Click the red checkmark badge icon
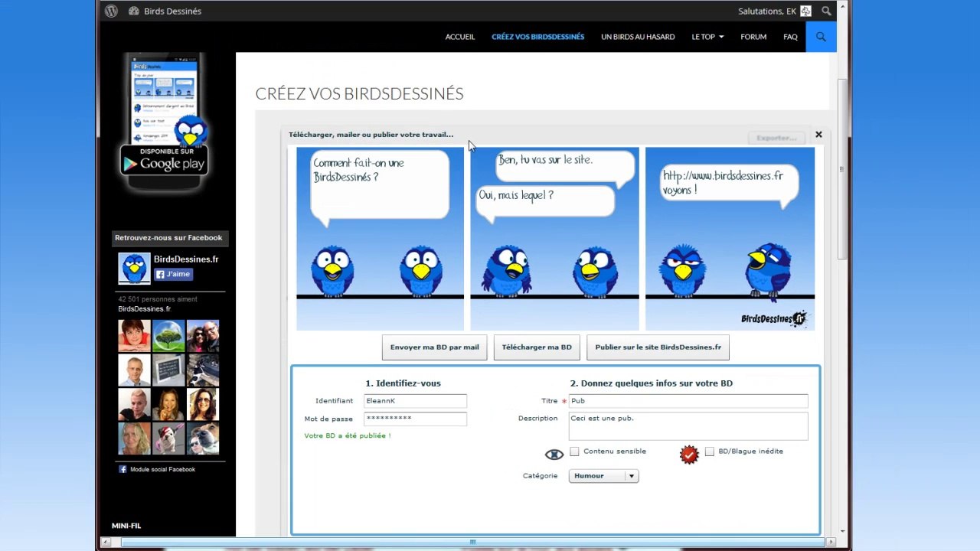Image resolution: width=980 pixels, height=551 pixels. pyautogui.click(x=689, y=455)
